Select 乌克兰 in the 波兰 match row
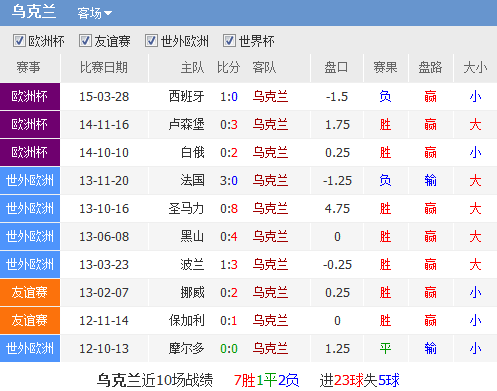 (270, 265)
